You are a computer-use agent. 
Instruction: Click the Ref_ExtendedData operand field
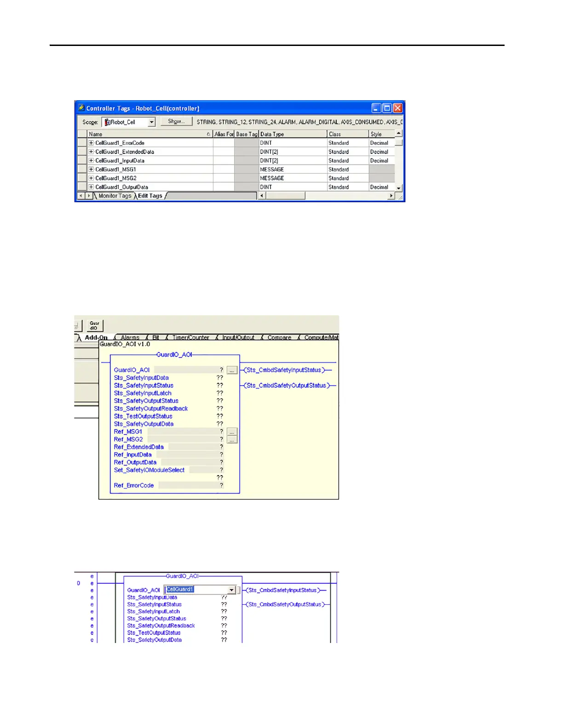196,447
